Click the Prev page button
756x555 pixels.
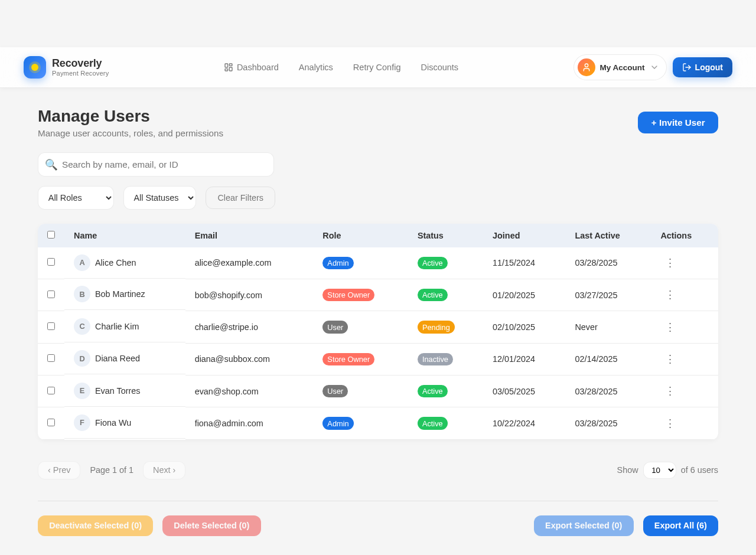[59, 470]
